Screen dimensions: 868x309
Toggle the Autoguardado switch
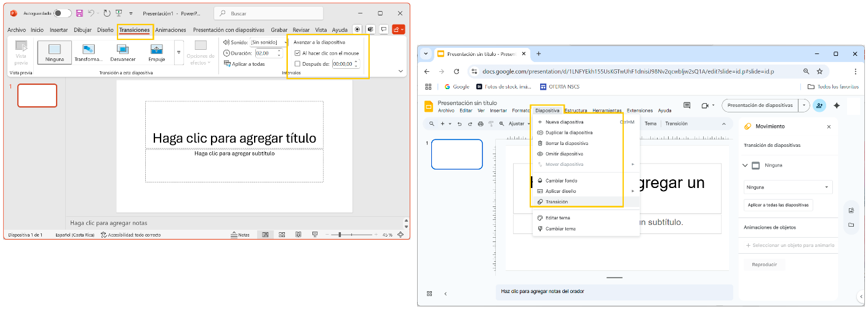[62, 13]
